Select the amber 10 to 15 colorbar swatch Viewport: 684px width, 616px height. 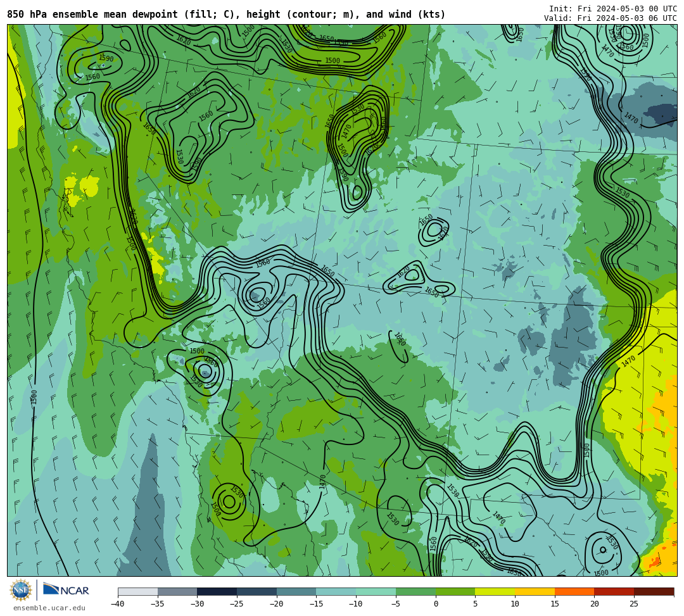(535, 591)
